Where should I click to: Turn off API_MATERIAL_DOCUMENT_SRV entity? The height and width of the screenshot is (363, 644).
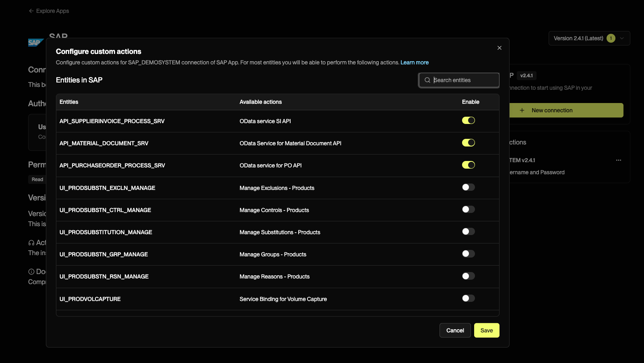pos(468,143)
